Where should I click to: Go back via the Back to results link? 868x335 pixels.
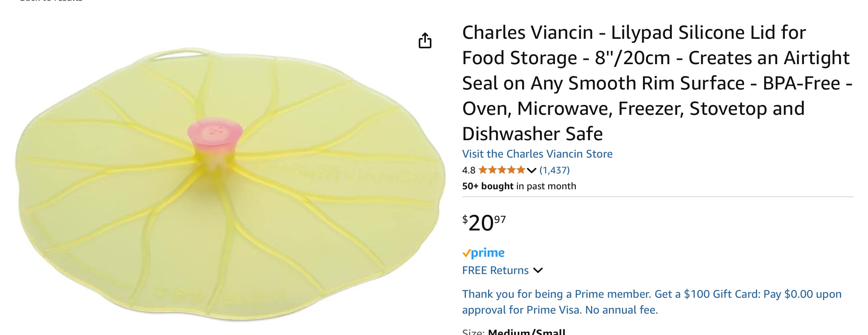click(x=51, y=1)
